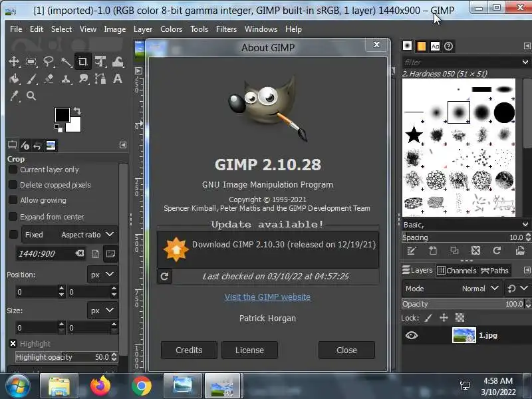Click the refresh update check icon
This screenshot has width=532, height=399.
click(x=164, y=276)
